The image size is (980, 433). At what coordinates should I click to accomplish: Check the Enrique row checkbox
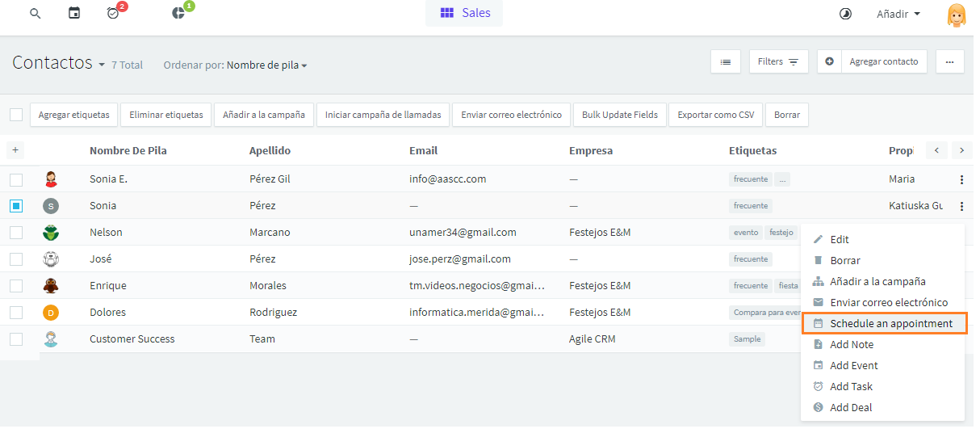point(16,286)
